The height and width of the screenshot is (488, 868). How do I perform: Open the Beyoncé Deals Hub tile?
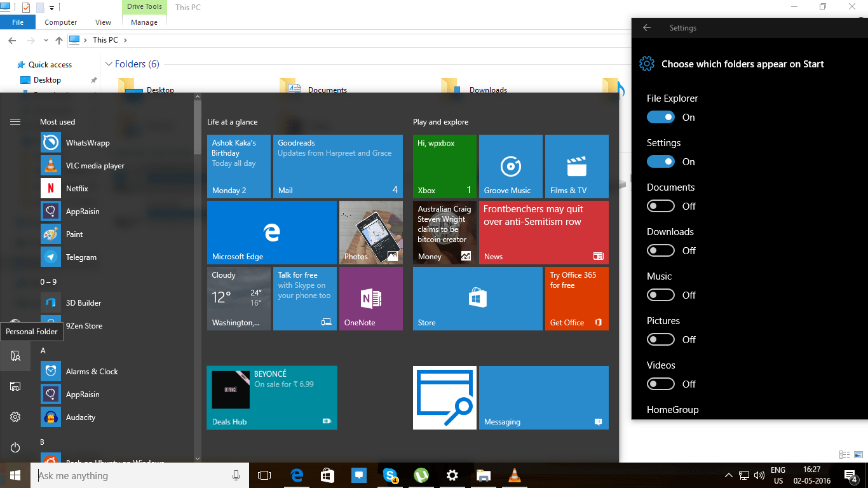[272, 398]
